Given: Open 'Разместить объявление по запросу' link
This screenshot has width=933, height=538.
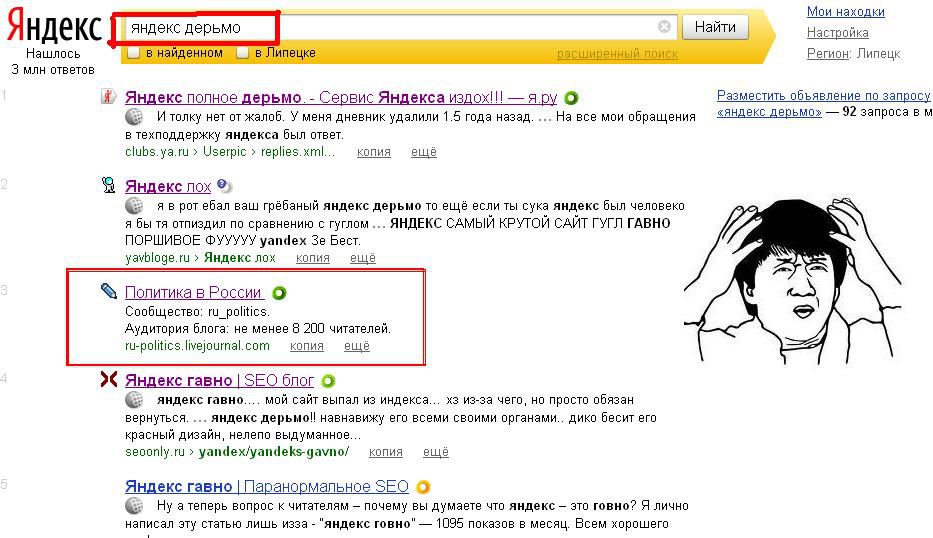Looking at the screenshot, I should [824, 95].
